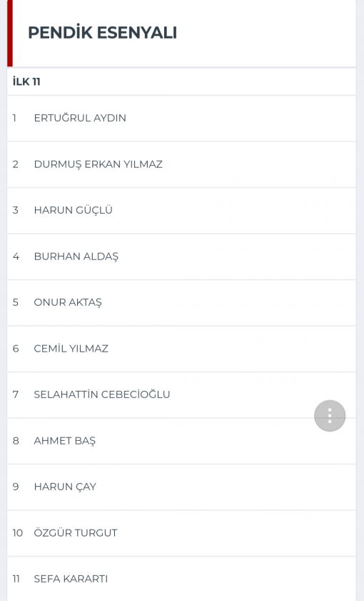Open the floating three-dot options button

pos(330,416)
